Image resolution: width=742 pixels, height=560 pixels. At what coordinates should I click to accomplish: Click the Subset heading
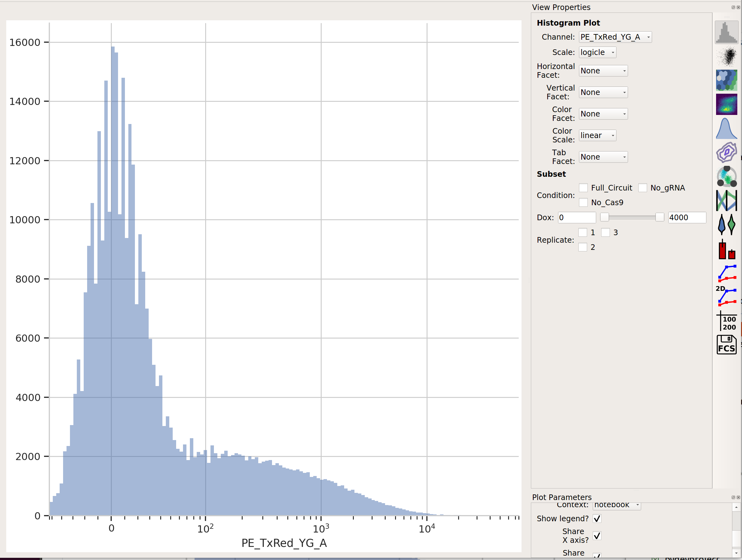pos(551,174)
